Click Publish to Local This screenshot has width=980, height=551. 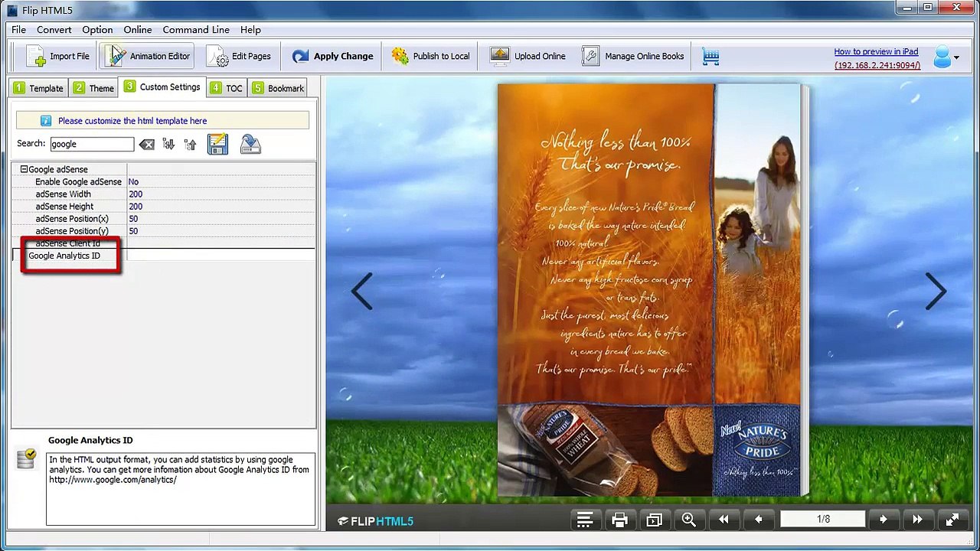tap(430, 56)
